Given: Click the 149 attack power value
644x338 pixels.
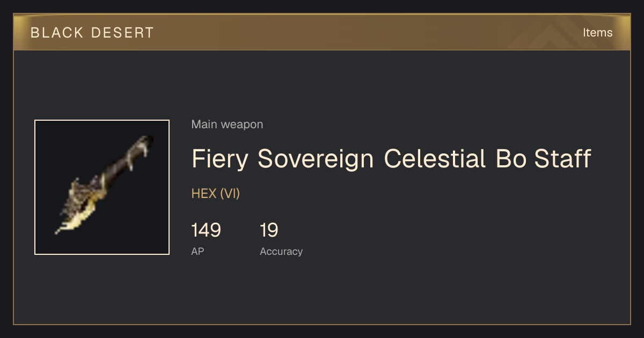Looking at the screenshot, I should (x=206, y=230).
